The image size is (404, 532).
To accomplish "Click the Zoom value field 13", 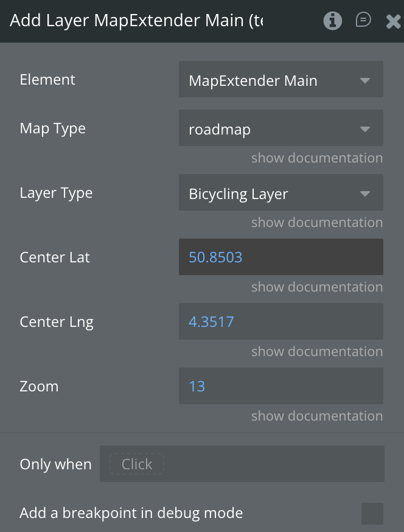I will 280,386.
